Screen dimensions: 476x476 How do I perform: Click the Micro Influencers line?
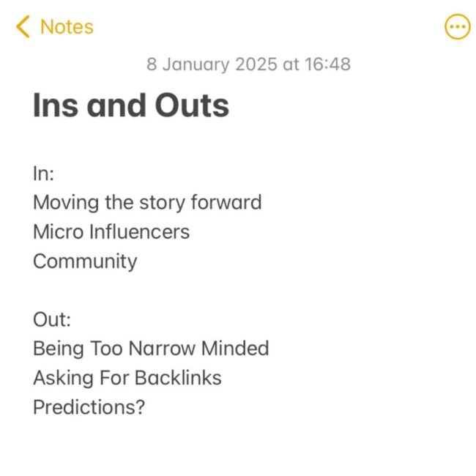coord(111,231)
